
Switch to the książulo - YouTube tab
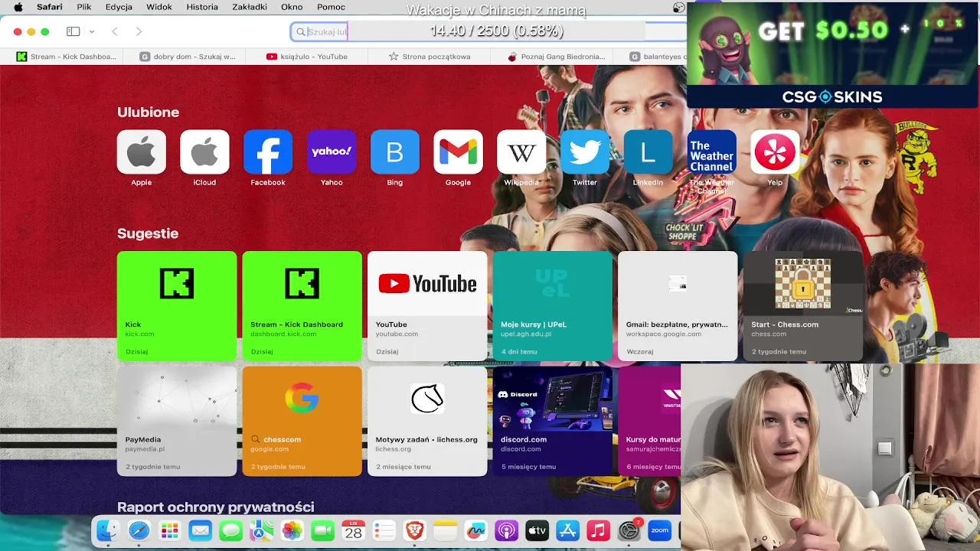(x=307, y=57)
